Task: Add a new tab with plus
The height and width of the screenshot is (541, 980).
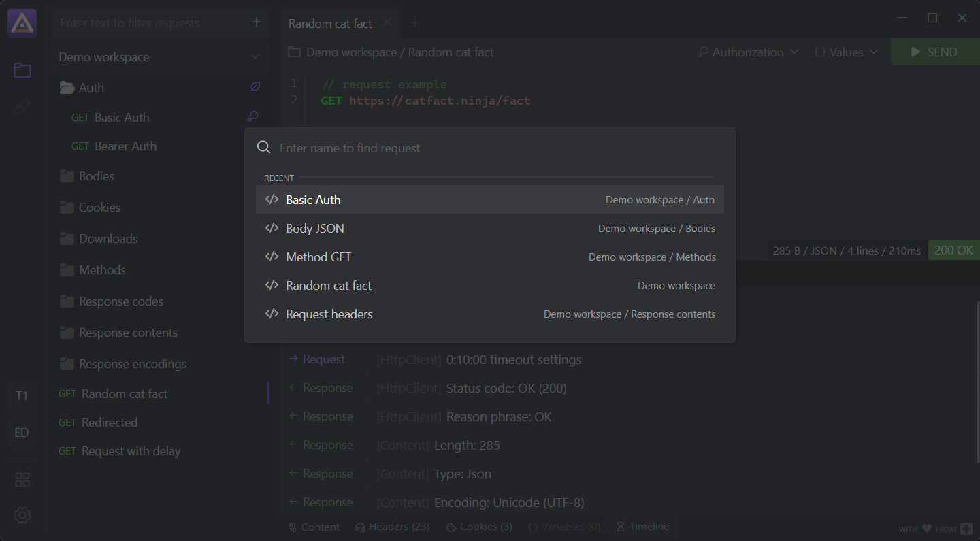Action: (415, 23)
